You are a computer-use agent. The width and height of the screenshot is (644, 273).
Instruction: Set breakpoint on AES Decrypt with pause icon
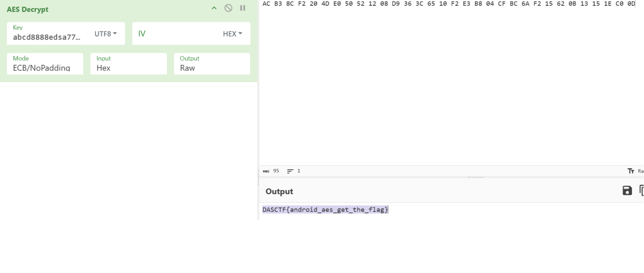[242, 8]
